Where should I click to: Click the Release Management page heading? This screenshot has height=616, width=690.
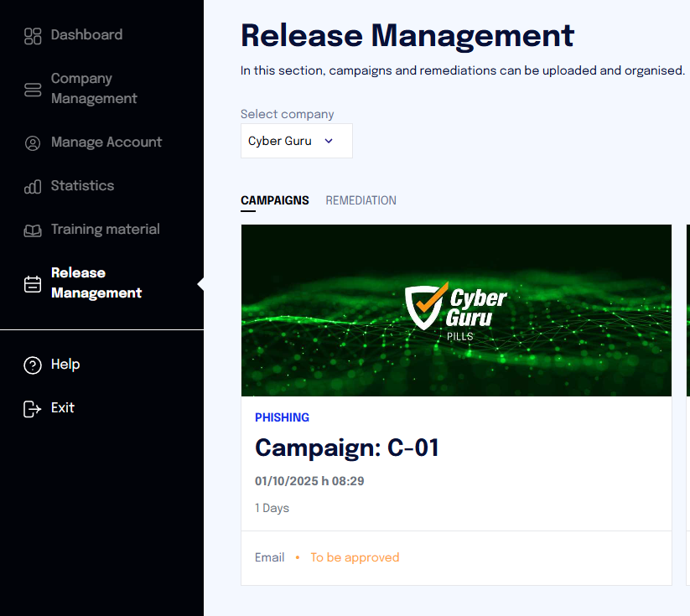point(407,36)
